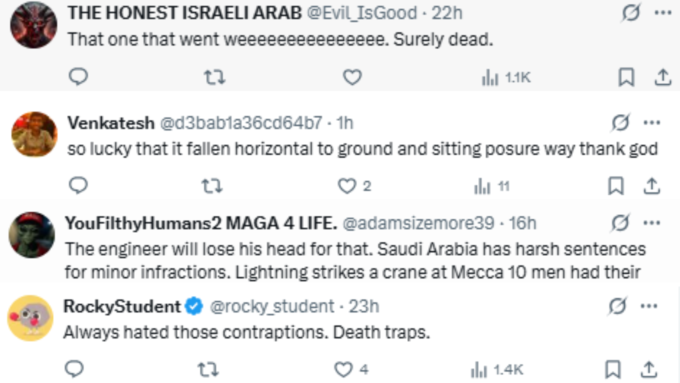The image size is (680, 383).
Task: Open more options on Venkatesh's tweet
Action: click(652, 123)
